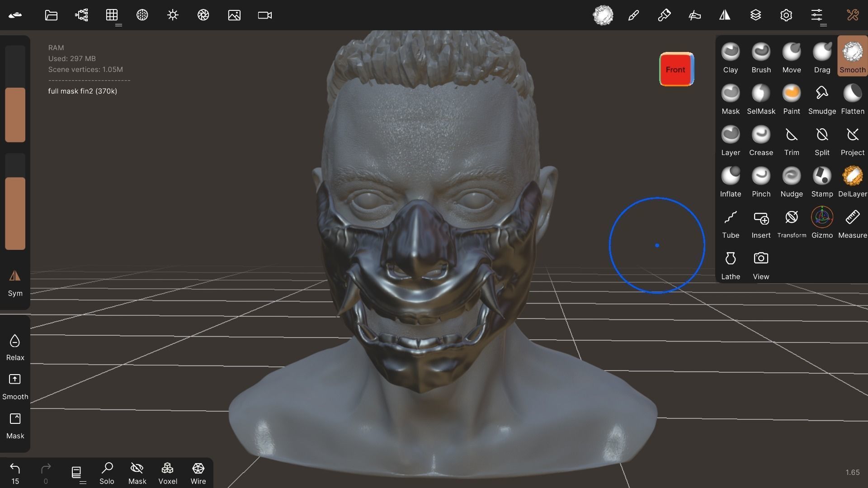Toggle Solo mode in bottom bar
This screenshot has width=868, height=488.
pyautogui.click(x=107, y=473)
